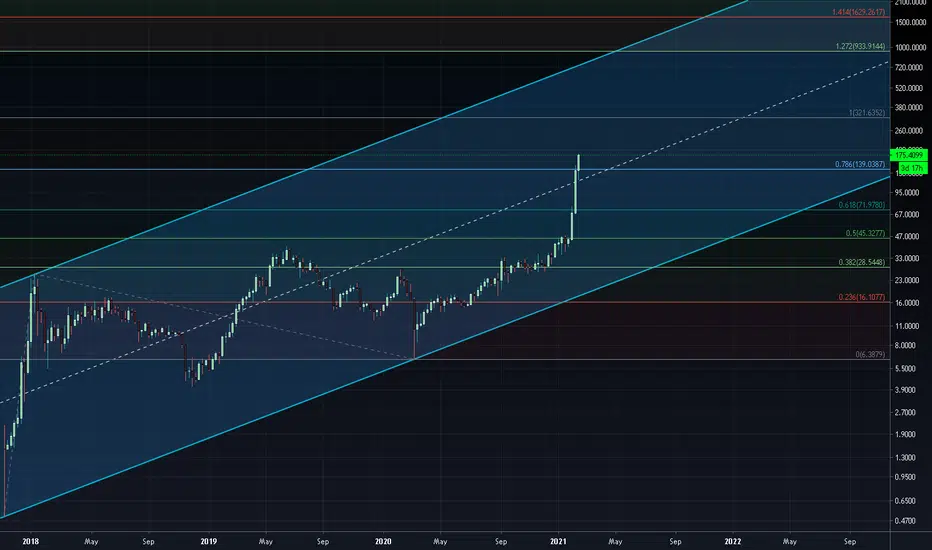Click 8.0000 on the price axis

pos(906,345)
